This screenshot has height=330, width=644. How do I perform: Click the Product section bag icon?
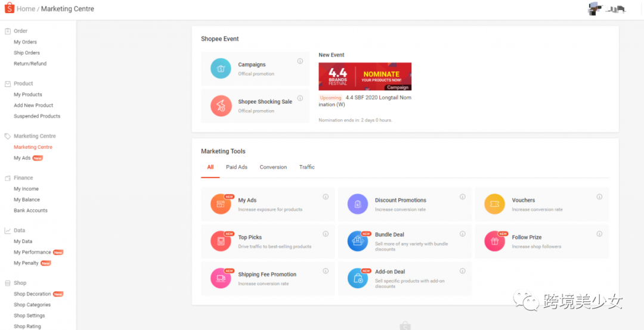[7, 84]
